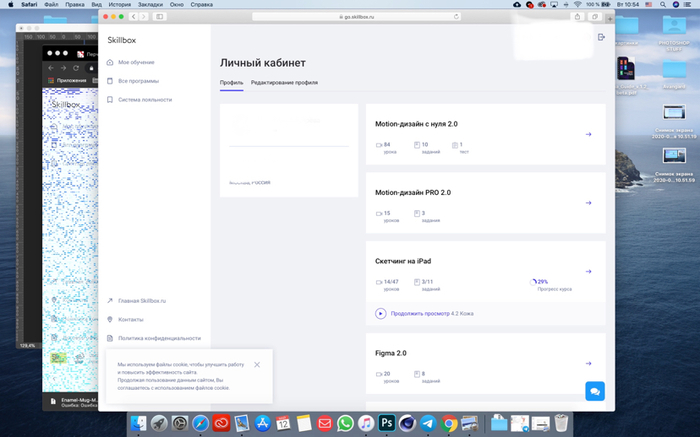Open Motion-дизайн PRO 2.0 course arrow

tap(588, 203)
